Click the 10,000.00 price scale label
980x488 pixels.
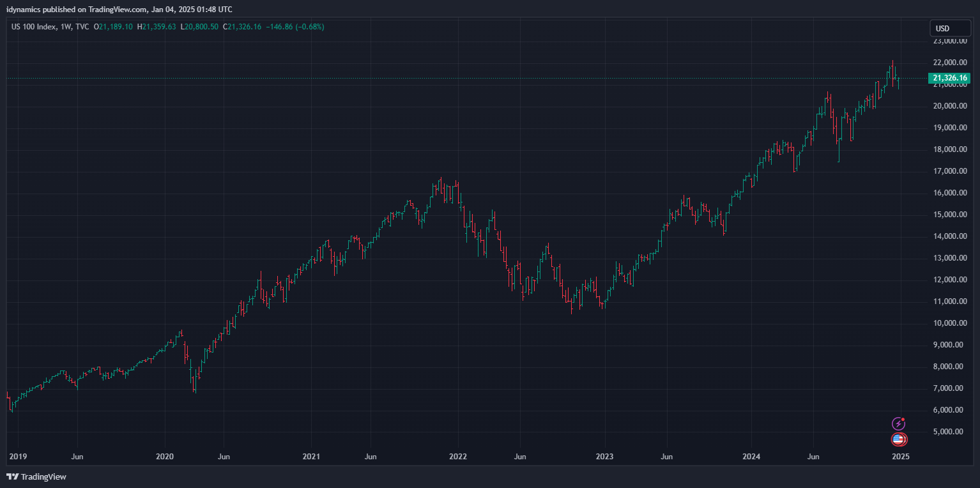[949, 323]
